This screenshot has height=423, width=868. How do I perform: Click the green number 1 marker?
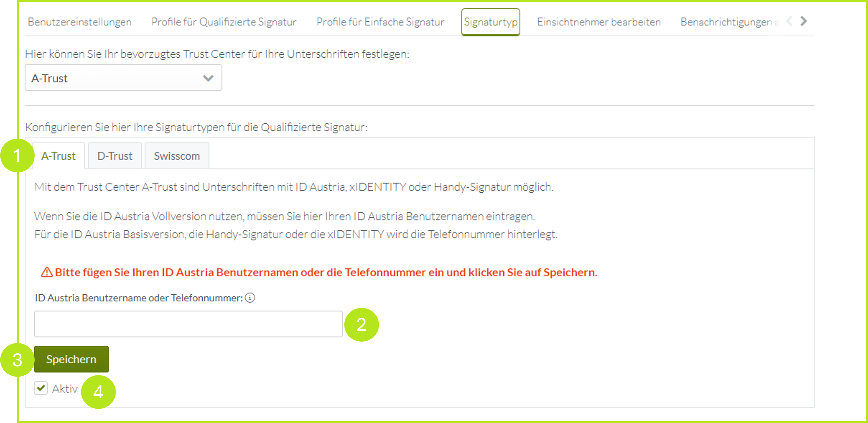(17, 156)
